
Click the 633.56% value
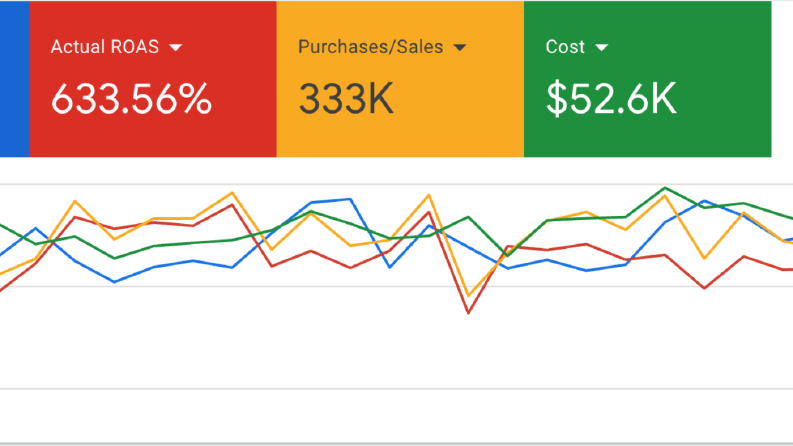tap(131, 99)
